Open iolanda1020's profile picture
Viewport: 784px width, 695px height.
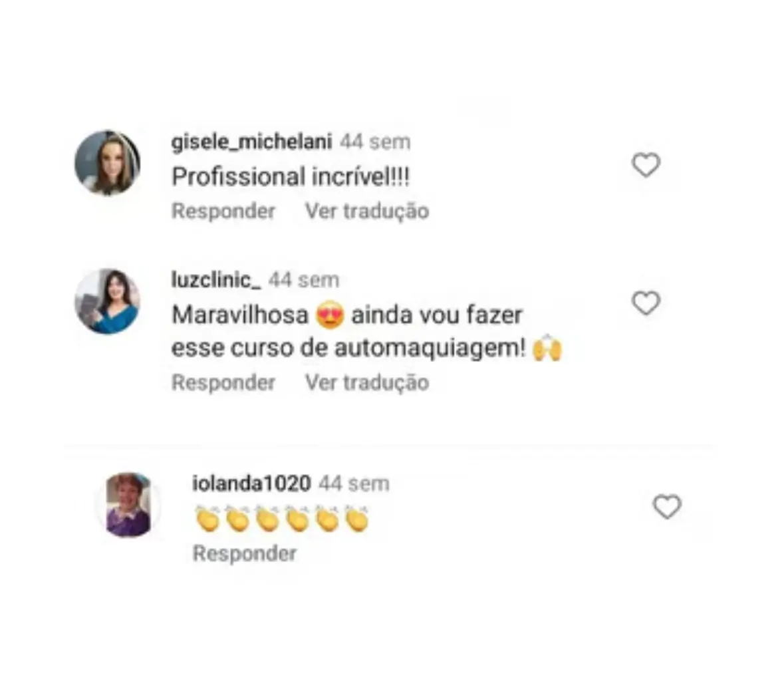(x=128, y=505)
